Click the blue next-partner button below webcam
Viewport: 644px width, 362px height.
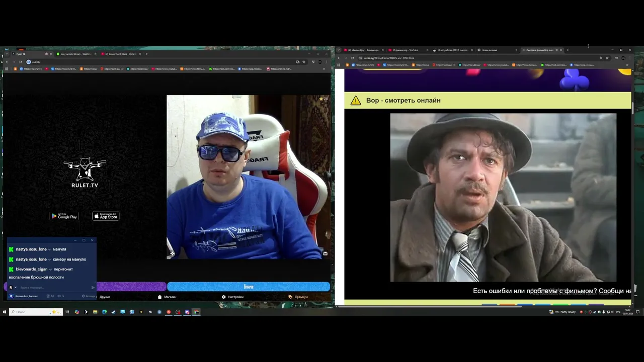click(x=249, y=287)
